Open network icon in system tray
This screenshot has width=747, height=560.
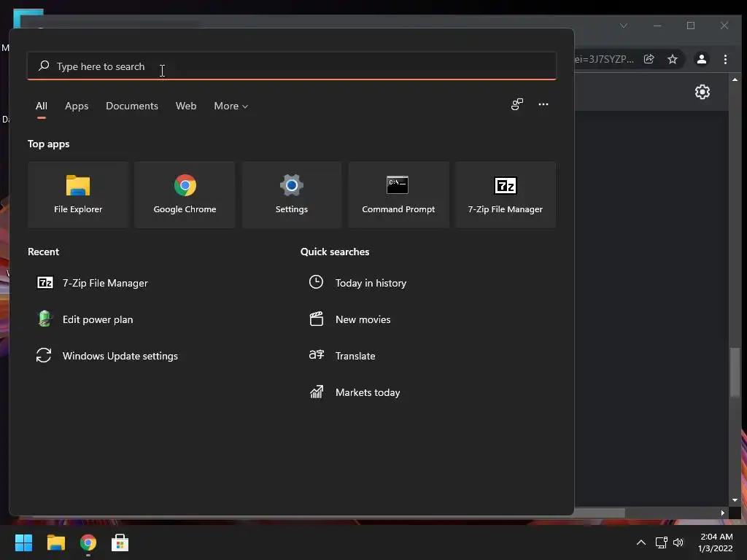tap(661, 542)
